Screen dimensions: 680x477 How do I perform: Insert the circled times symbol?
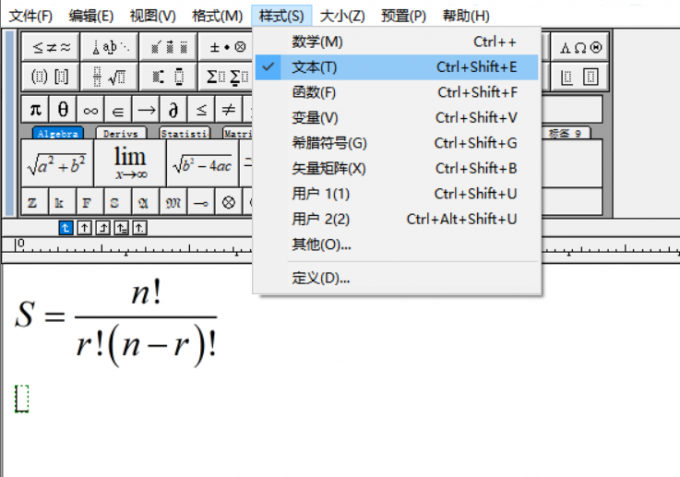point(229,201)
